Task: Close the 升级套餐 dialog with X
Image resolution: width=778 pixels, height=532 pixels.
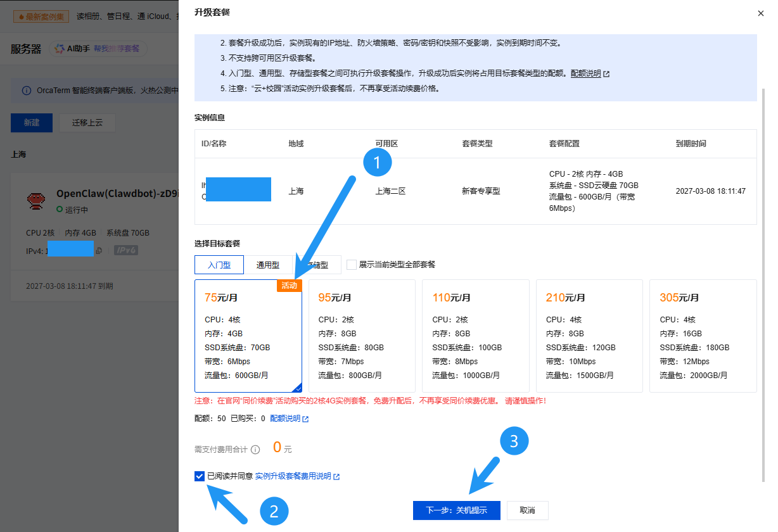Action: [760, 13]
